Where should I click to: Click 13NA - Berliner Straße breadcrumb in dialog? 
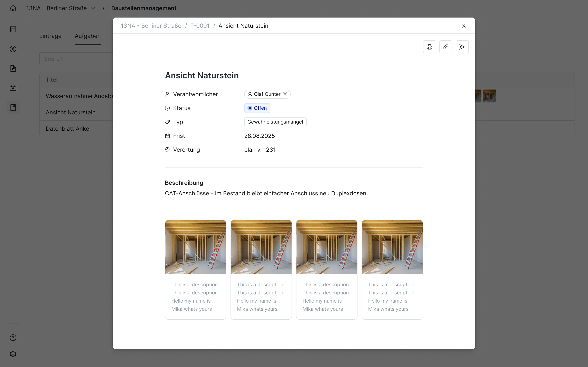click(151, 26)
